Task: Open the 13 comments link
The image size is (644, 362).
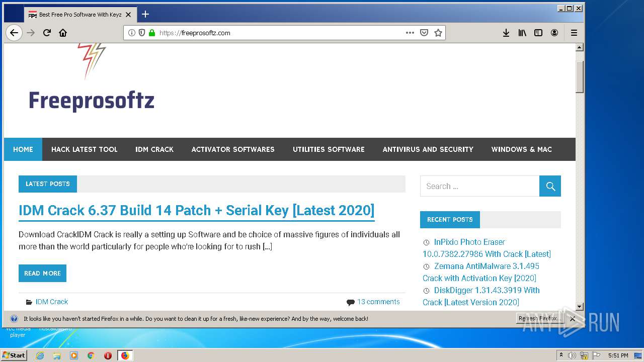Action: 378,302
